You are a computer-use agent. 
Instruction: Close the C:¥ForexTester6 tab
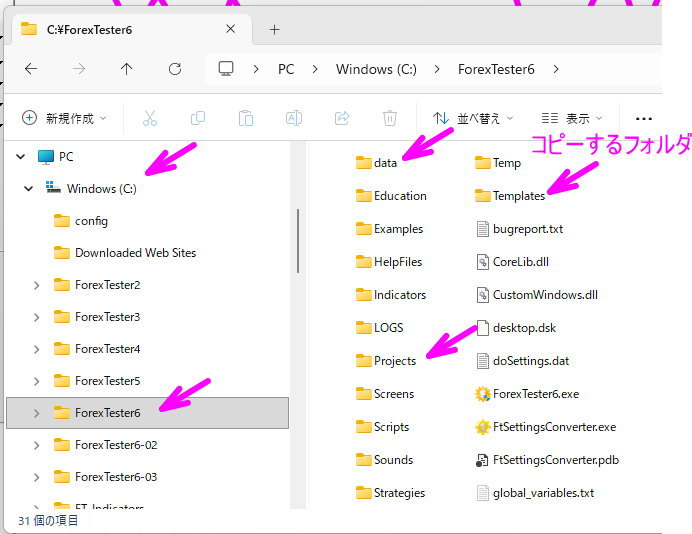coord(230,29)
